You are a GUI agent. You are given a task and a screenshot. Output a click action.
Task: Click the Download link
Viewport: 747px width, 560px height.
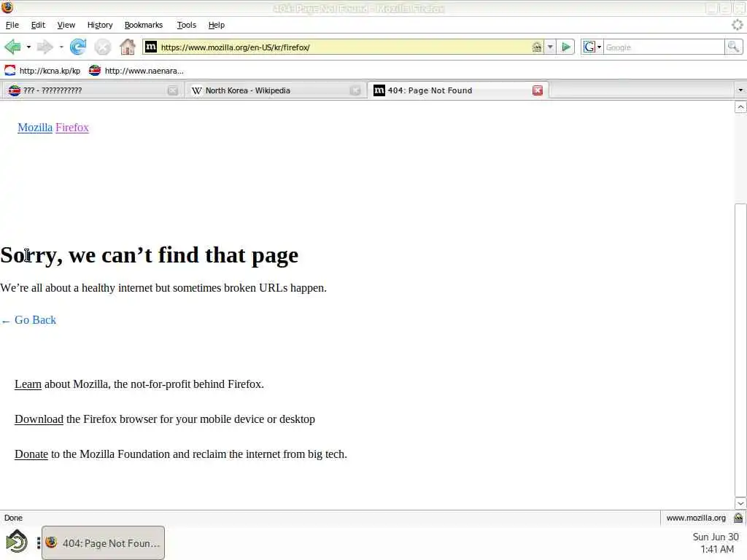tap(39, 419)
